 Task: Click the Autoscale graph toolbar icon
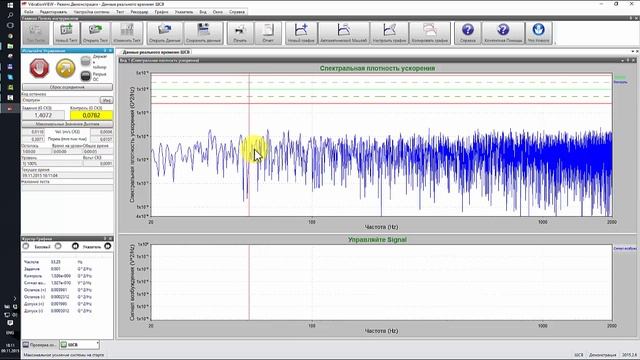[x=344, y=33]
